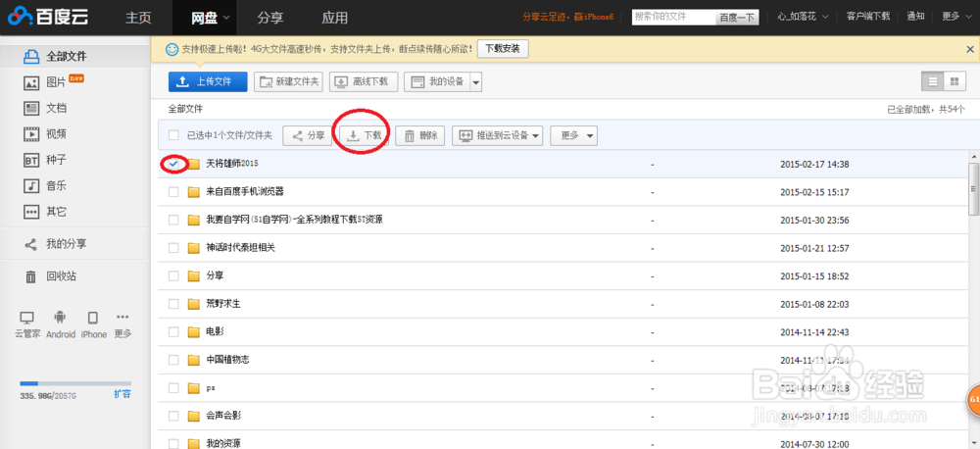Click folder icon of 神话时代泰坦相关
The height and width of the screenshot is (449, 980).
[x=194, y=248]
